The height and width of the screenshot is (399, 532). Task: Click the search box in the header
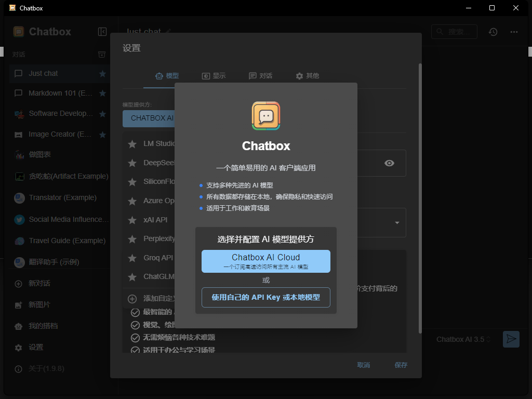(x=454, y=32)
